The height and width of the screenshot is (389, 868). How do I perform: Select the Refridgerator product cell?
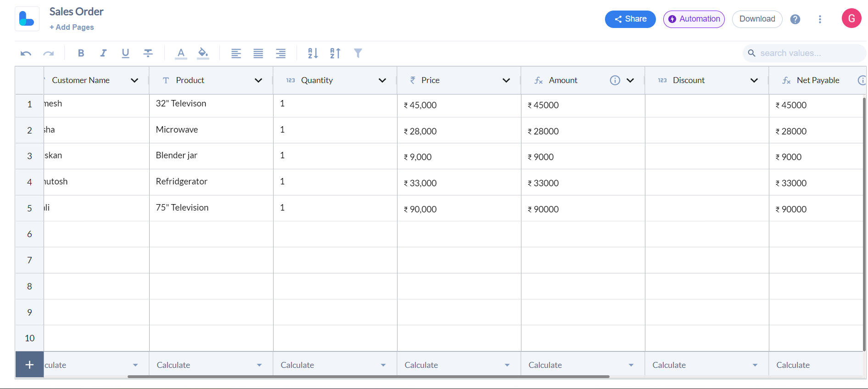211,183
